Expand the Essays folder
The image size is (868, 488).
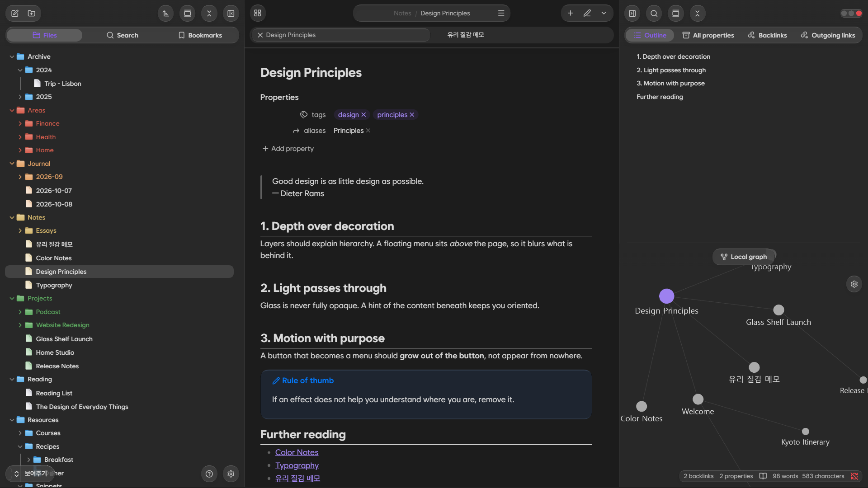pyautogui.click(x=20, y=230)
